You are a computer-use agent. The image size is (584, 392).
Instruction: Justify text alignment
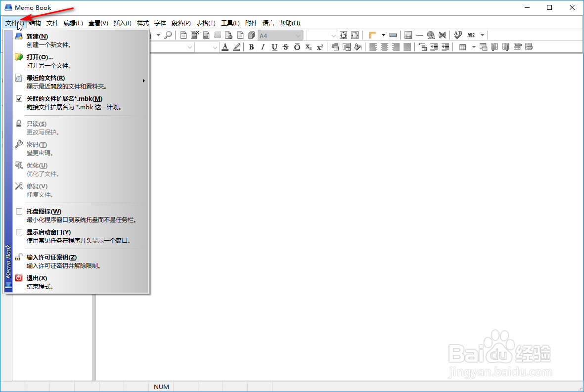coord(407,47)
